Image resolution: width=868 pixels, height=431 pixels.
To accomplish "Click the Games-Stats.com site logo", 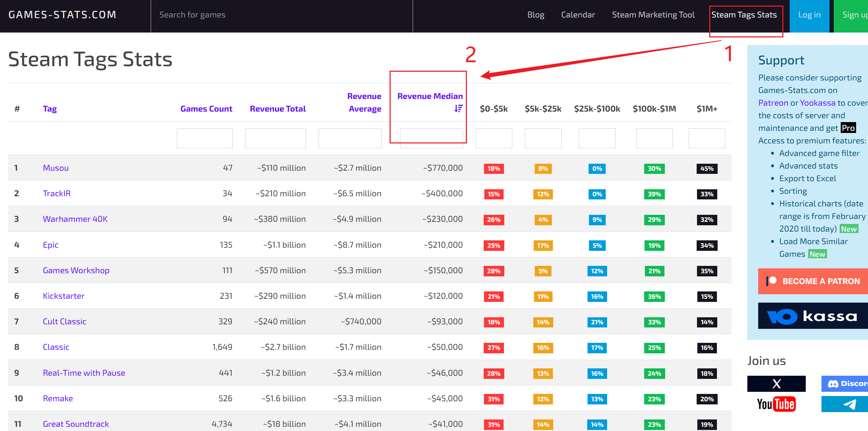I will click(62, 15).
